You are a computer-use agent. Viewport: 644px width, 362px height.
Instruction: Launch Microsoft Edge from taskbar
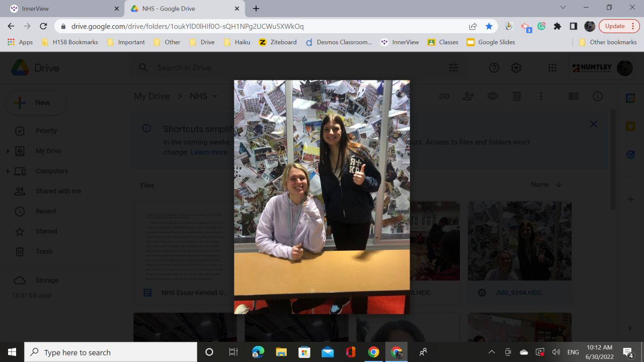(x=258, y=352)
